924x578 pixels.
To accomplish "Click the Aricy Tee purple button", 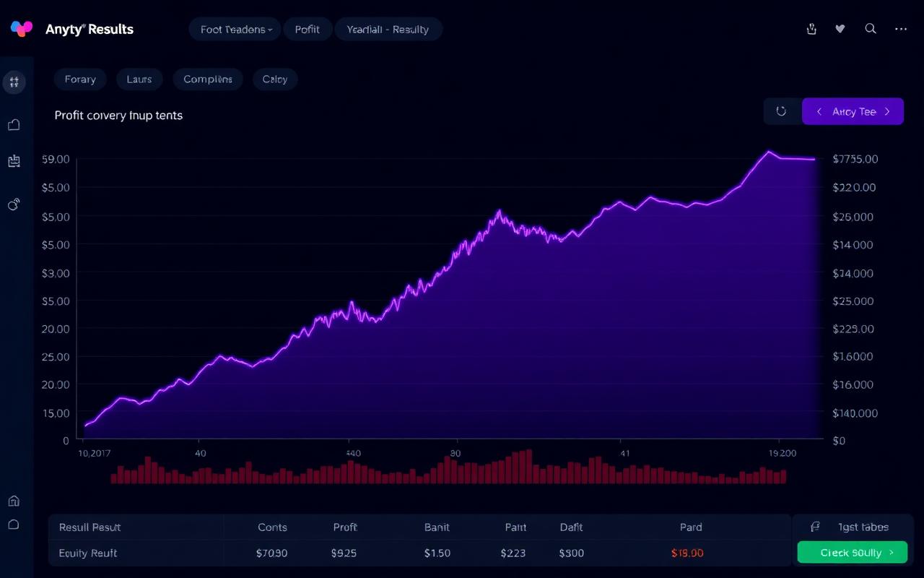I will 853,111.
